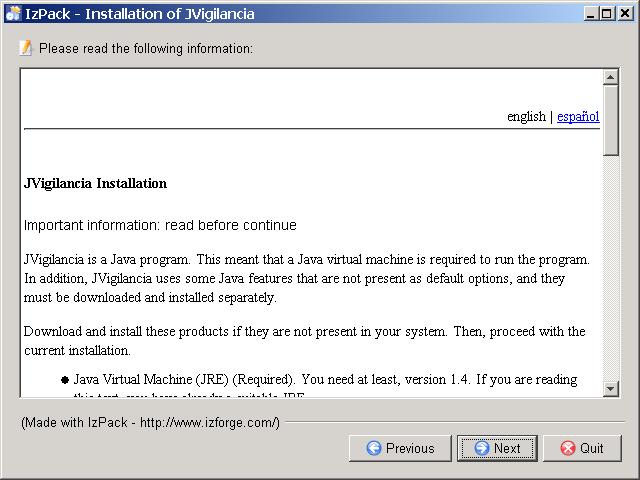The height and width of the screenshot is (480, 640).
Task: Click the 'english' language label
Action: click(x=526, y=116)
